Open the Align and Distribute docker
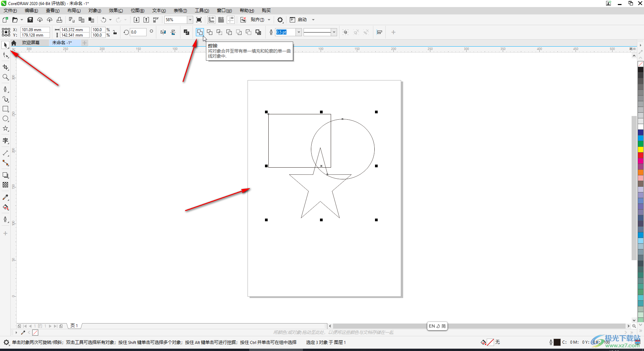 tap(379, 32)
